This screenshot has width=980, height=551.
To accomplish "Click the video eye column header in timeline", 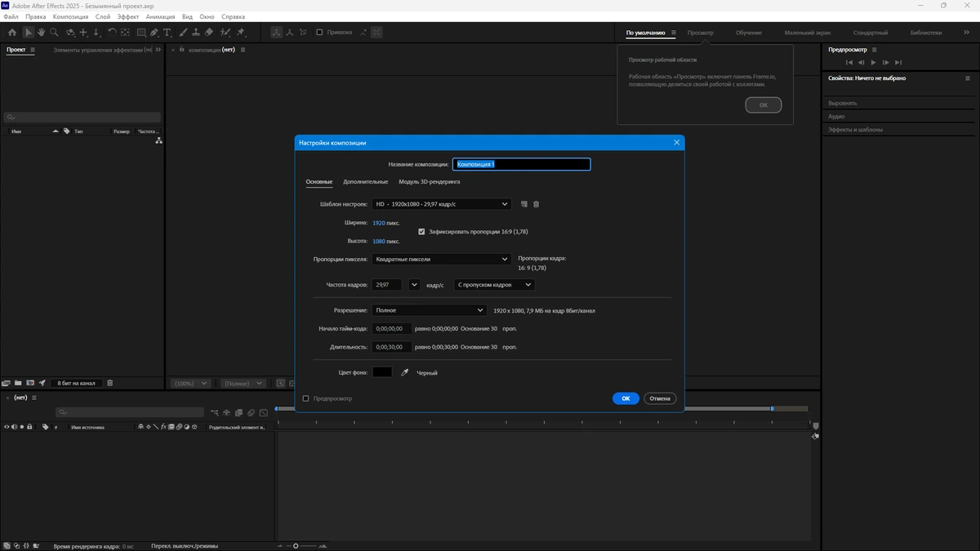I will pos(7,427).
